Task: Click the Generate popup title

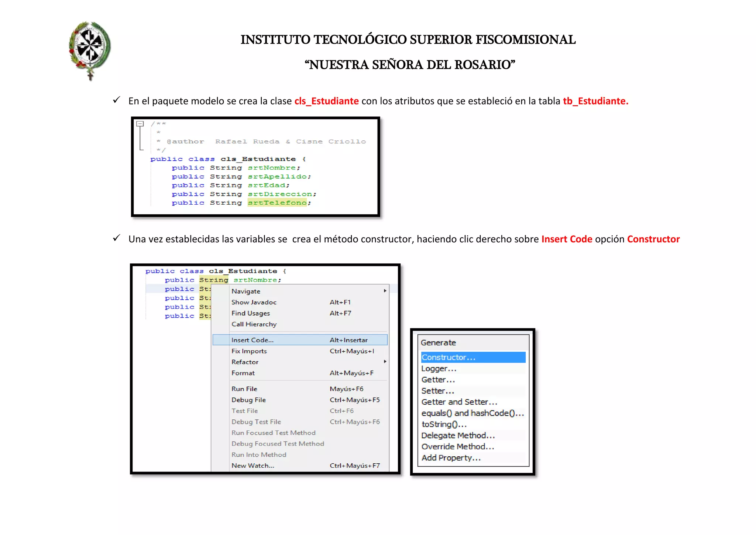Action: point(438,343)
